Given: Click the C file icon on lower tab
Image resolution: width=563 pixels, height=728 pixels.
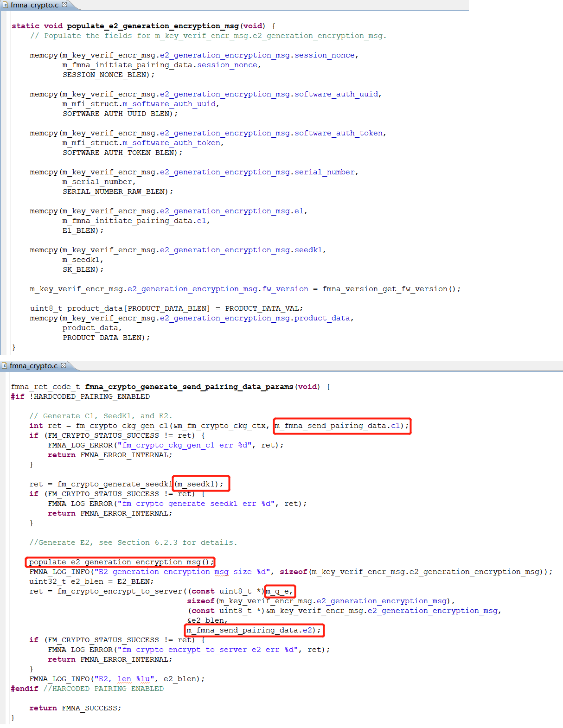Looking at the screenshot, I should [5, 366].
